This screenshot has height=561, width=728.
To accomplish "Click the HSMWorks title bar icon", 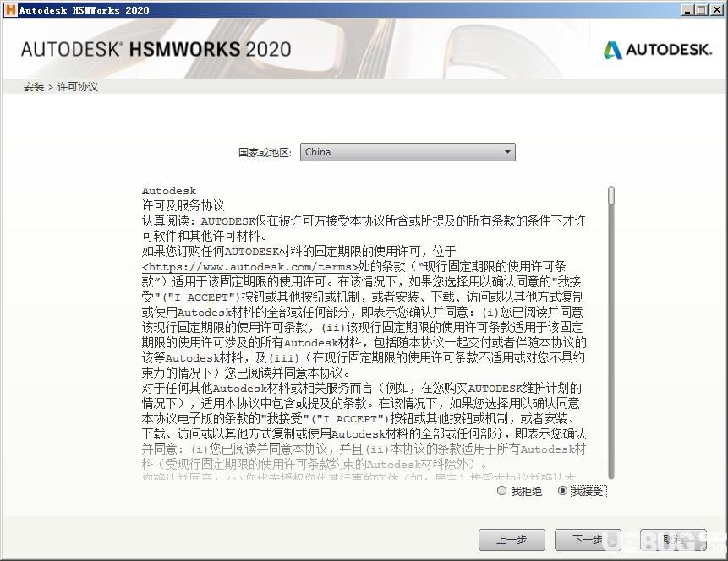I will (10, 10).
